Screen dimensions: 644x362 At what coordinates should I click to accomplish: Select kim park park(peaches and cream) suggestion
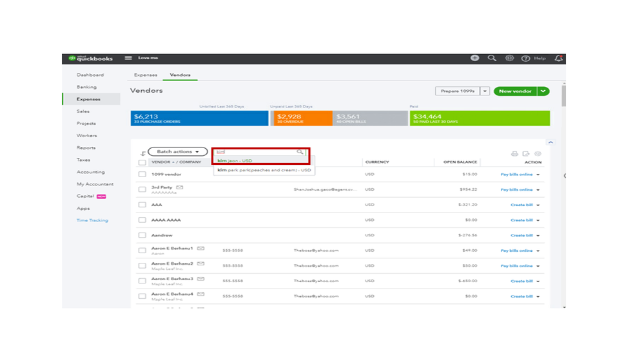tap(264, 170)
